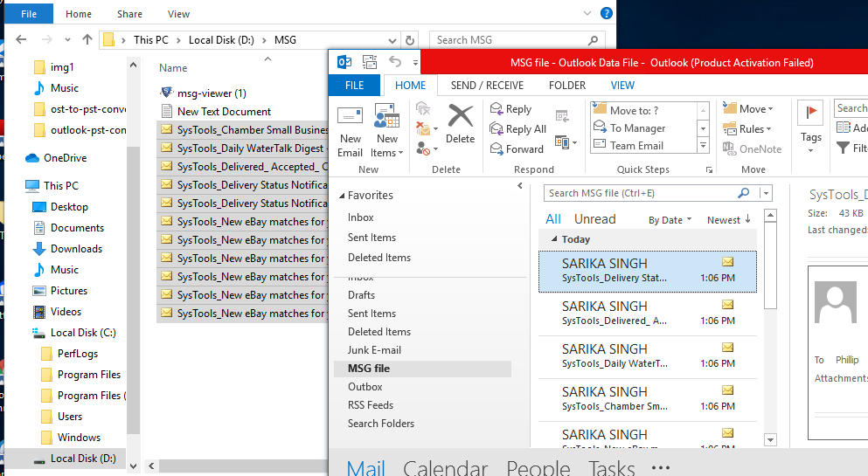Open the Outlook FILE tab
Viewport: 868px width, 476px height.
(x=354, y=85)
